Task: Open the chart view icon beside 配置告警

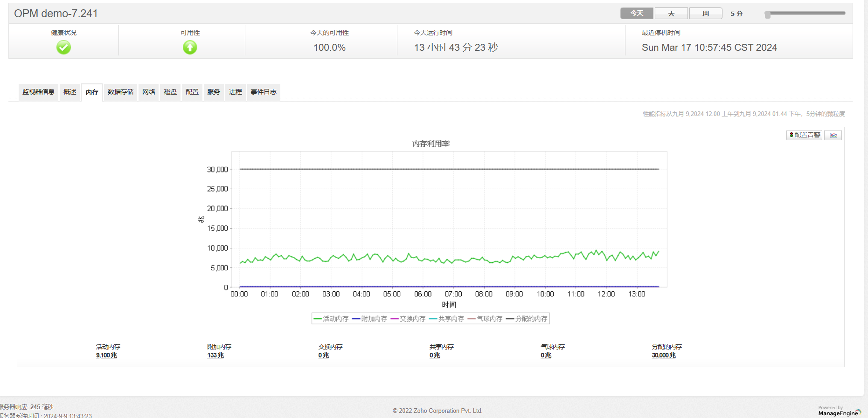Action: 833,135
